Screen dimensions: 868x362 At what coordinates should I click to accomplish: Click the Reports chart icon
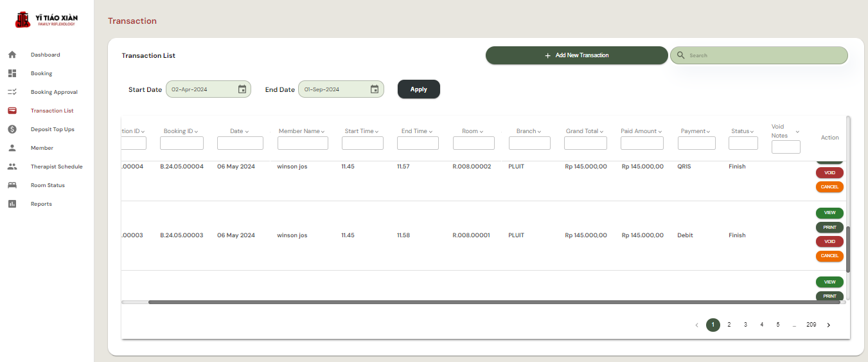[12, 204]
